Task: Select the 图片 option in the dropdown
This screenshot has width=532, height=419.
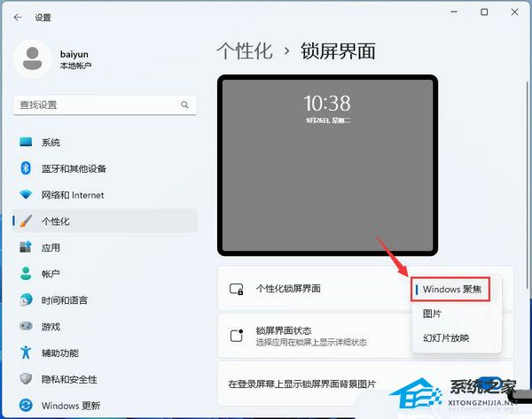Action: pos(433,314)
